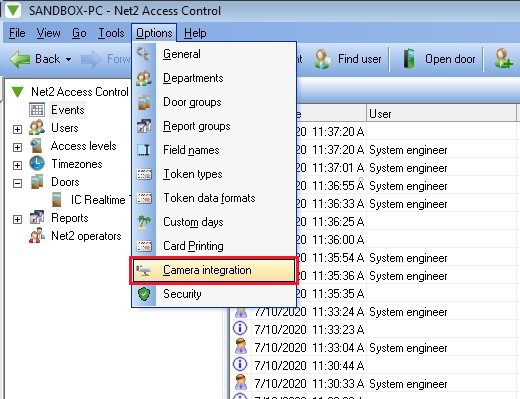Viewport: 520px width, 399px height.
Task: Select Users in the tree
Action: (x=65, y=128)
